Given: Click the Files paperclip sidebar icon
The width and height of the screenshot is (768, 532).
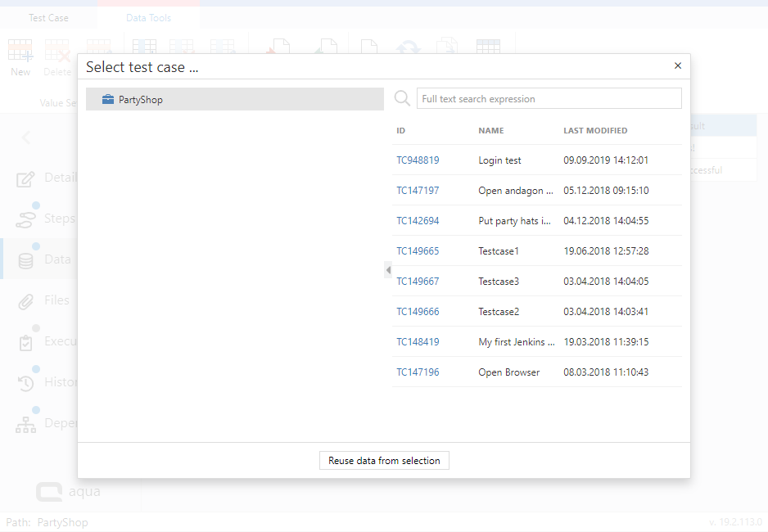Looking at the screenshot, I should click(26, 301).
